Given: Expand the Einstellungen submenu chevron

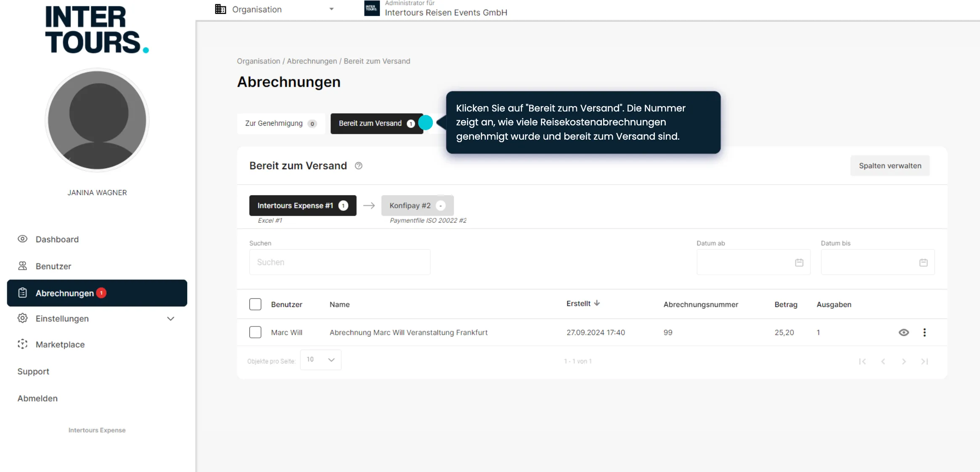Looking at the screenshot, I should point(170,318).
